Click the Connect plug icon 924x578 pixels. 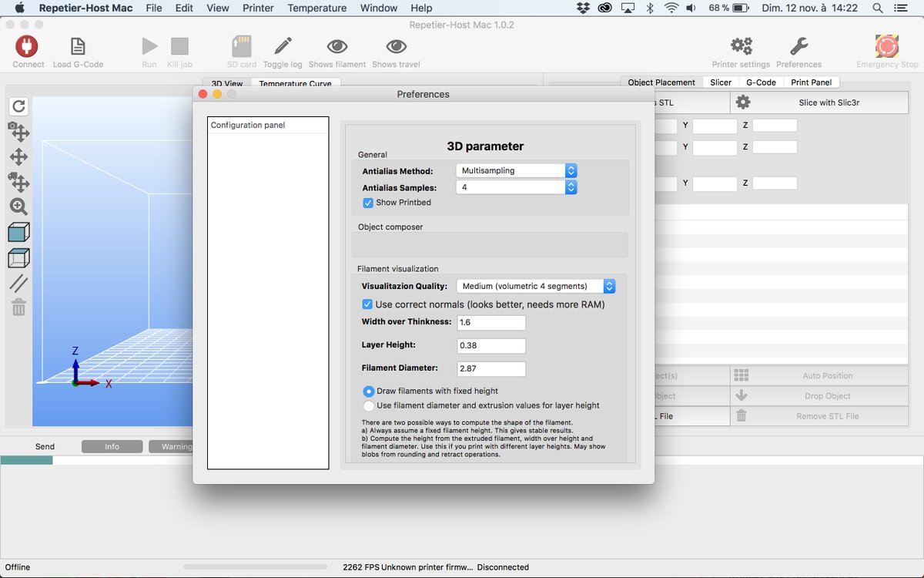(x=27, y=46)
